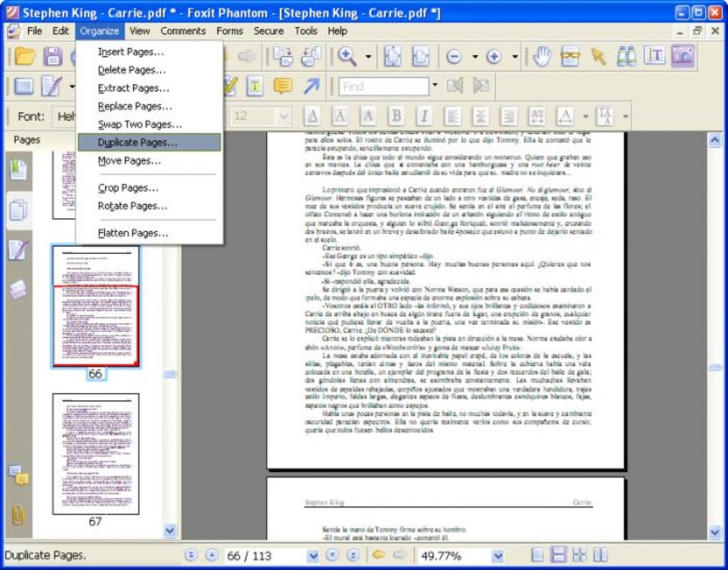Image resolution: width=728 pixels, height=570 pixels.
Task: Open the Find options dropdown arrow
Action: coord(435,85)
